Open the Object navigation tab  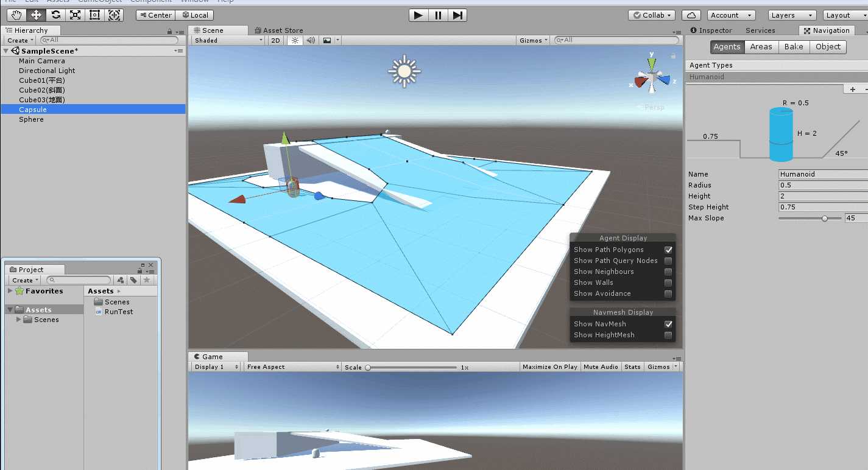[x=828, y=47]
